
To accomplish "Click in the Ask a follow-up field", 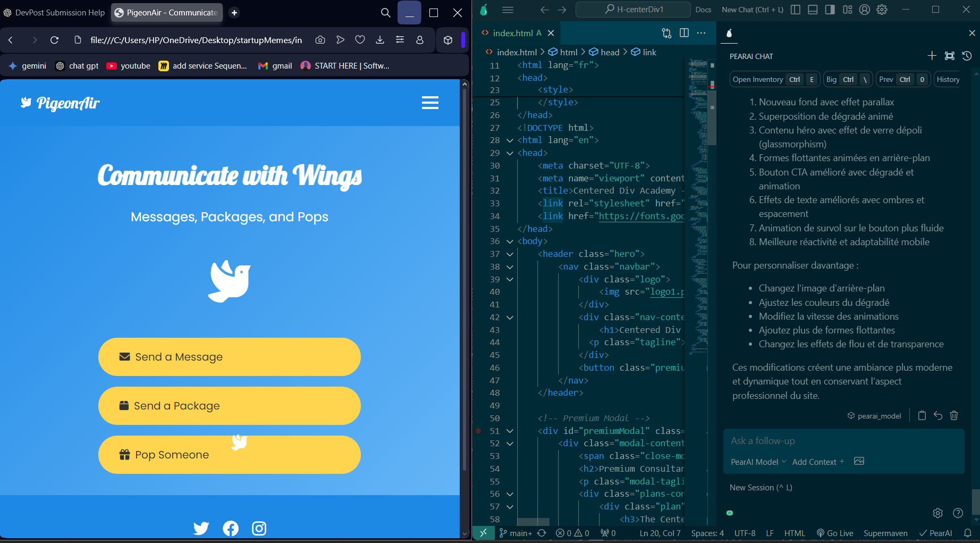I will [844, 441].
